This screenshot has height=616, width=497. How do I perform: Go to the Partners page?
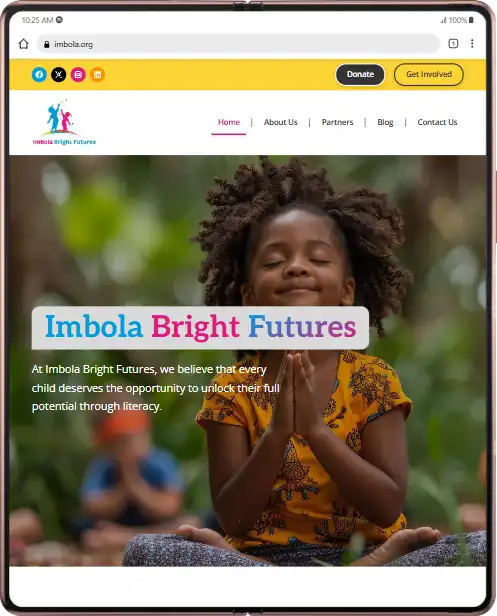[337, 122]
